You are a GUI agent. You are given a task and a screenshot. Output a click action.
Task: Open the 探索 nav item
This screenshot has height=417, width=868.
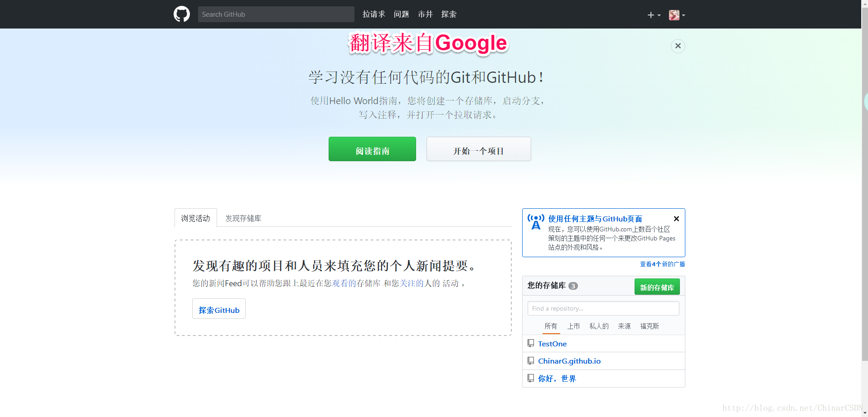coord(449,14)
